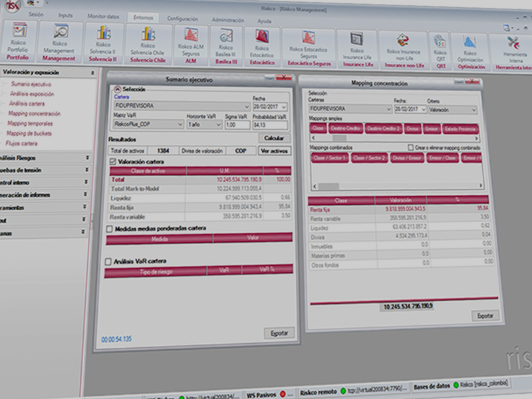
Task: Switch to the Monitor datos tab
Action: (103, 16)
